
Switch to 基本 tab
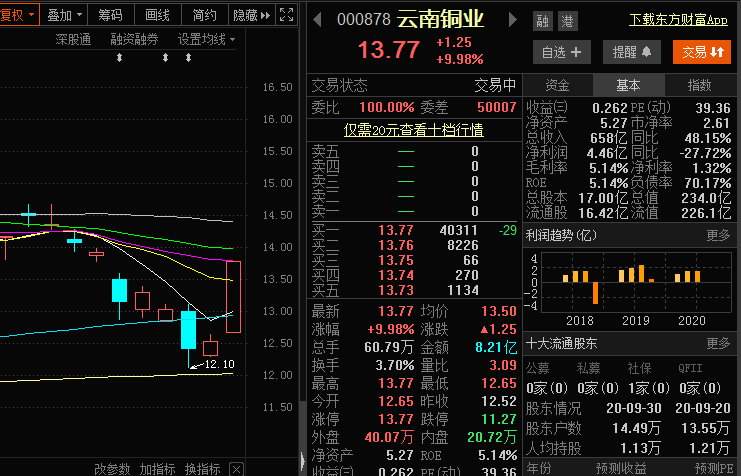tap(629, 86)
